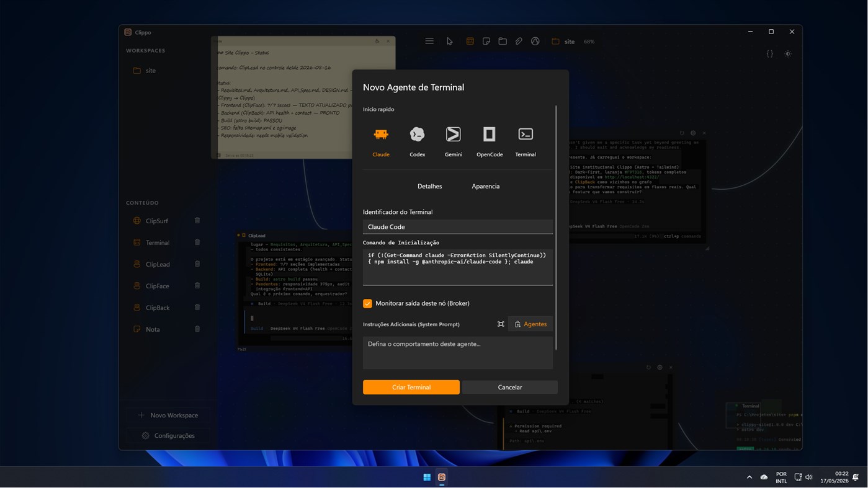Viewport: 868px width, 488px height.
Task: Close the lower terminal node
Action: (x=671, y=367)
